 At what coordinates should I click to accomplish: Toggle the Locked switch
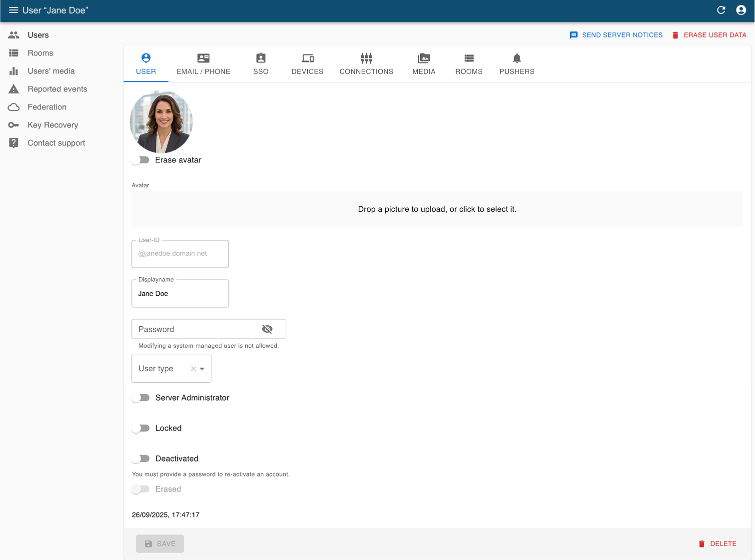click(140, 428)
